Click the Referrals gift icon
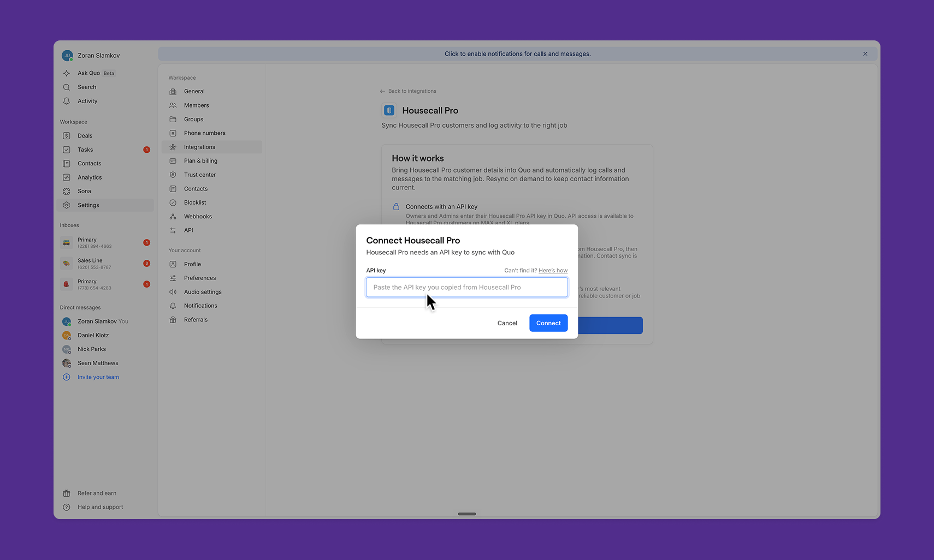 173,320
